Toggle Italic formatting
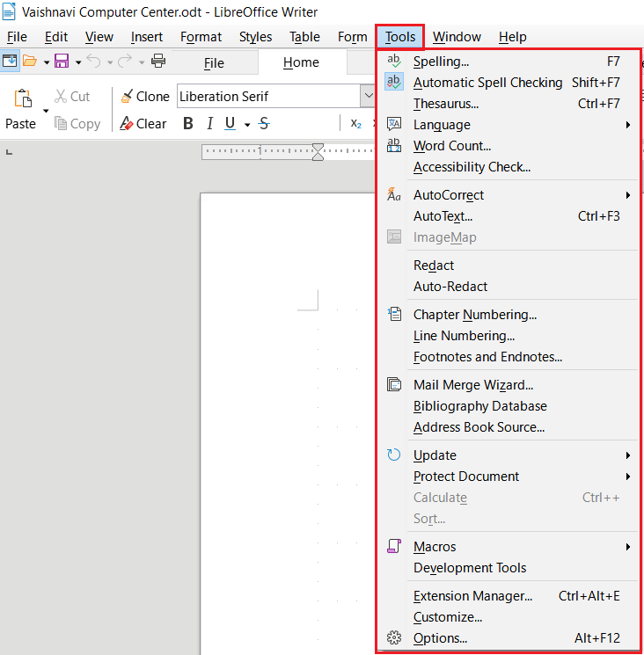Viewport: 644px width, 655px height. pos(209,124)
